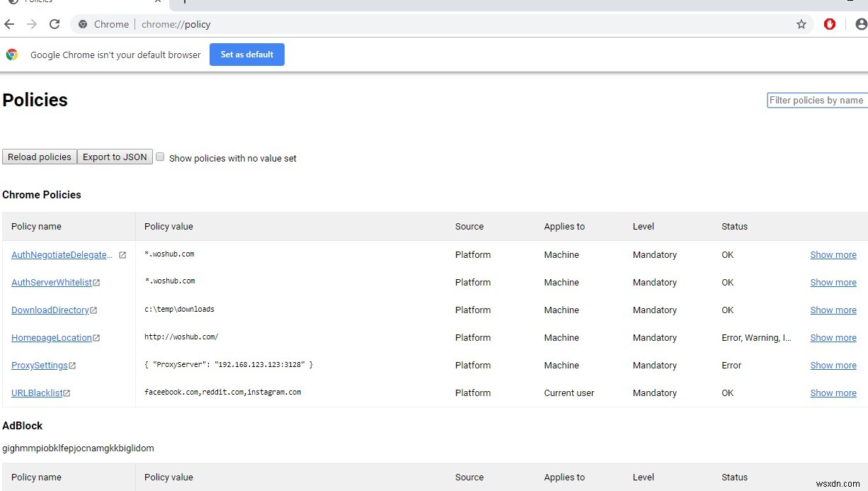Open the AuthNegotiateDelegate policy link
The width and height of the screenshot is (868, 491).
tap(60, 254)
